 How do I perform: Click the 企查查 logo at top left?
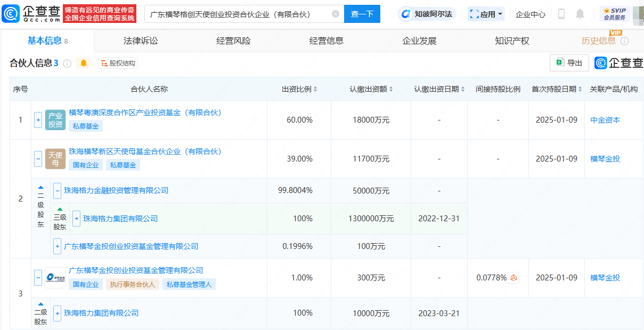[x=31, y=14]
